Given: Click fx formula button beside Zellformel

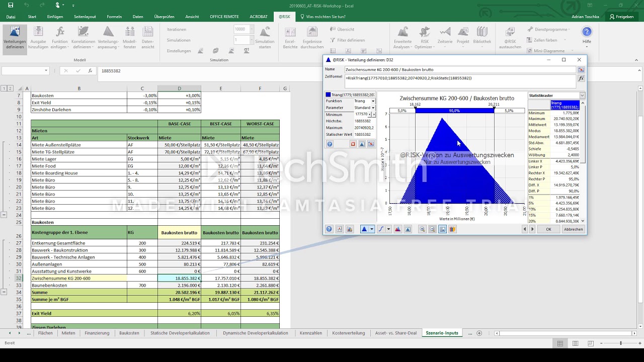Looking at the screenshot, I should pyautogui.click(x=581, y=78).
